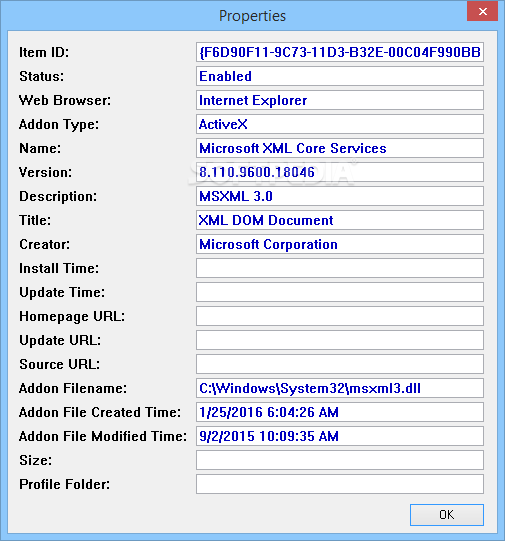Select the Addon File Created Time field
Screen dimensions: 505x541
click(x=340, y=412)
